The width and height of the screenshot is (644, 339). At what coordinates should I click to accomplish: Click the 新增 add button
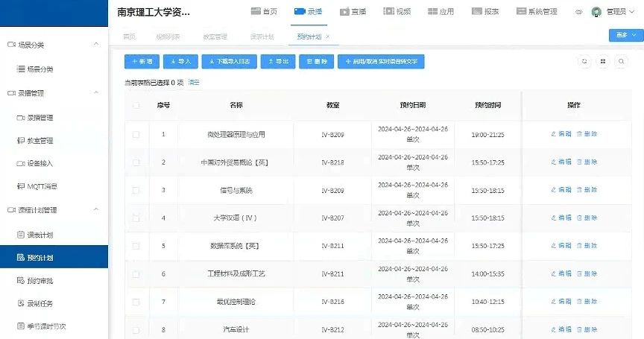click(x=142, y=62)
